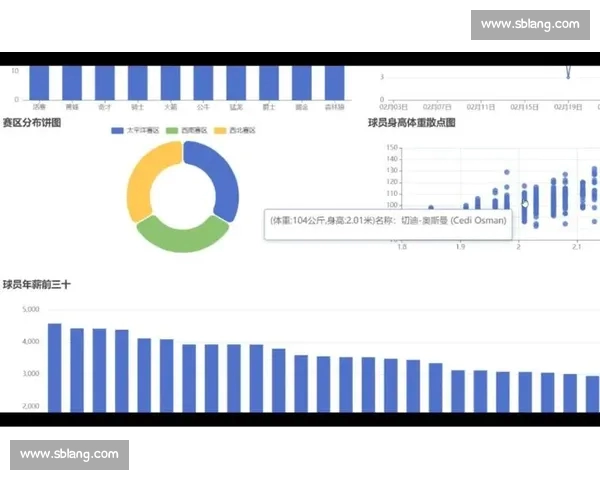The image size is (600, 480).
Task: Click the 骑士 bar in top chart
Action: coord(138,83)
